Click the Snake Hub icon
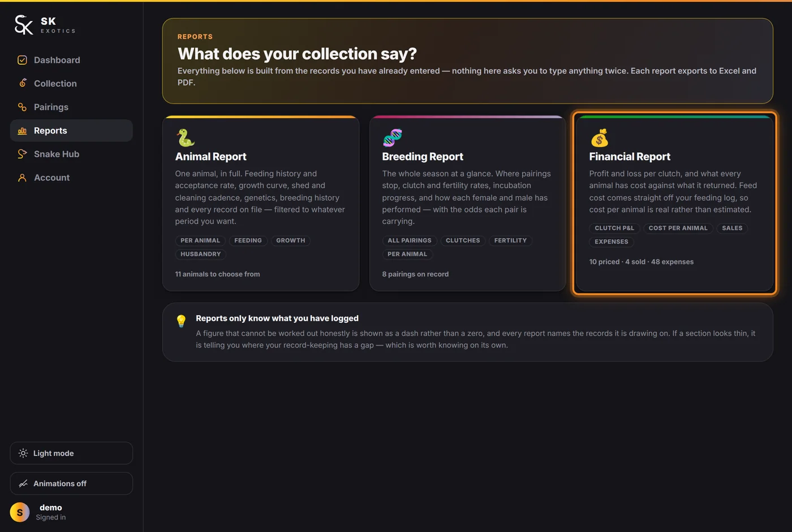The height and width of the screenshot is (532, 792). 22,154
